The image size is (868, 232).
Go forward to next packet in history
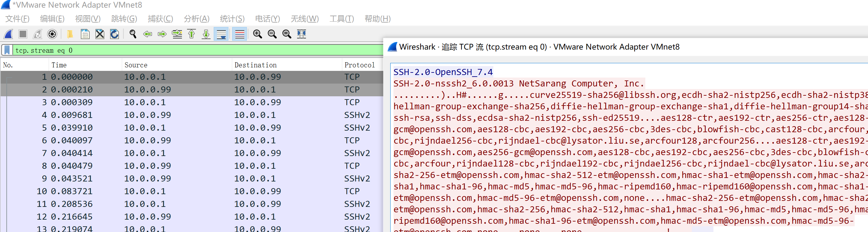[x=162, y=34]
